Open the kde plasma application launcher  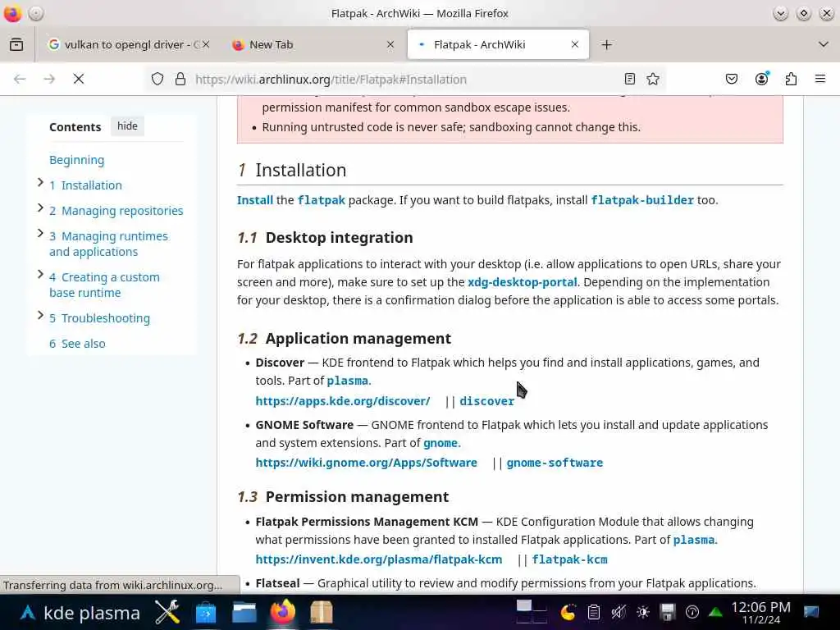80,612
